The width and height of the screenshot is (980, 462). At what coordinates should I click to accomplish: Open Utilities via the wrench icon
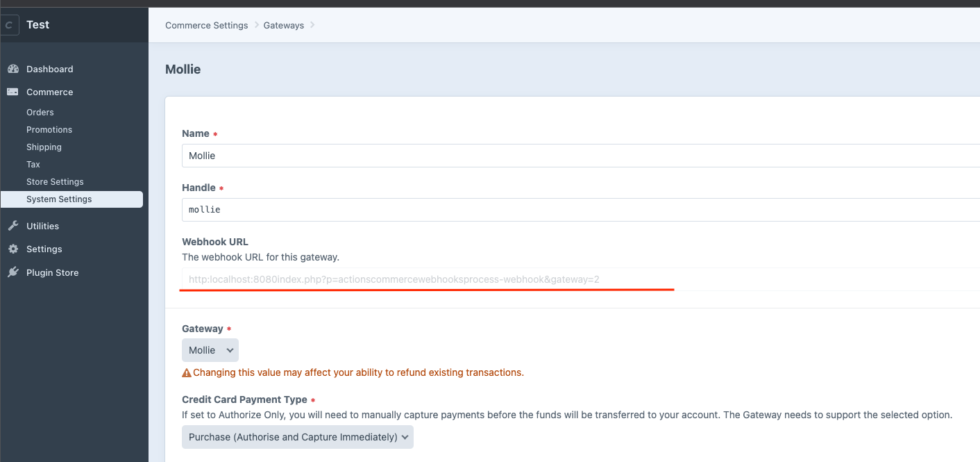tap(12, 226)
